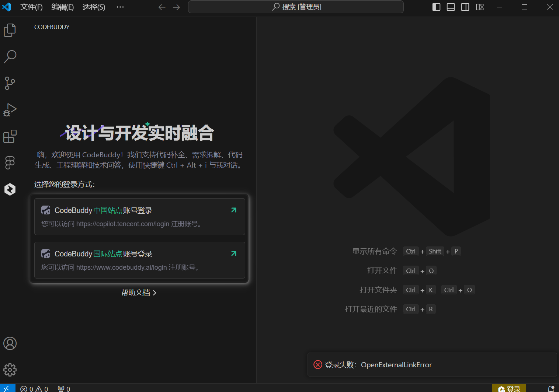Open the 选择(S) menu

click(94, 7)
